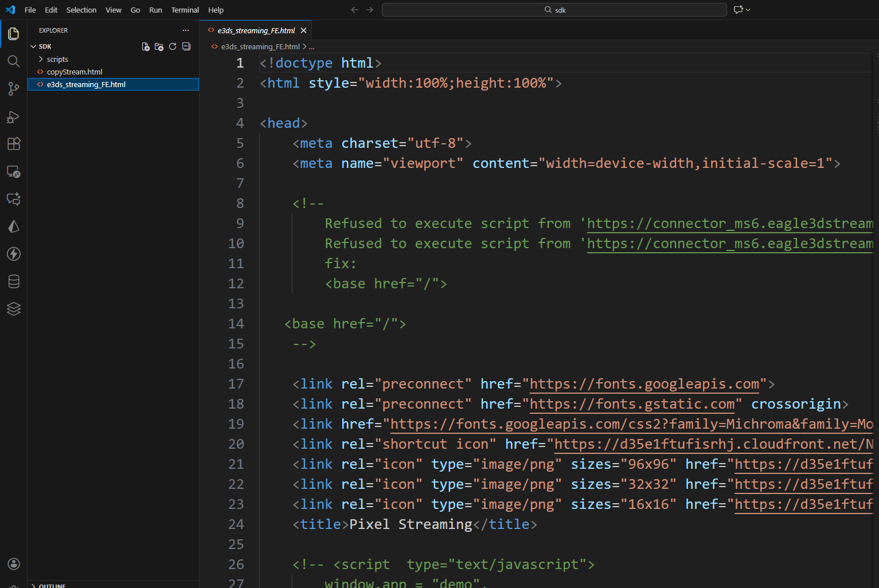The width and height of the screenshot is (879, 588).
Task: Click the sdk command center search box
Action: pyautogui.click(x=554, y=10)
